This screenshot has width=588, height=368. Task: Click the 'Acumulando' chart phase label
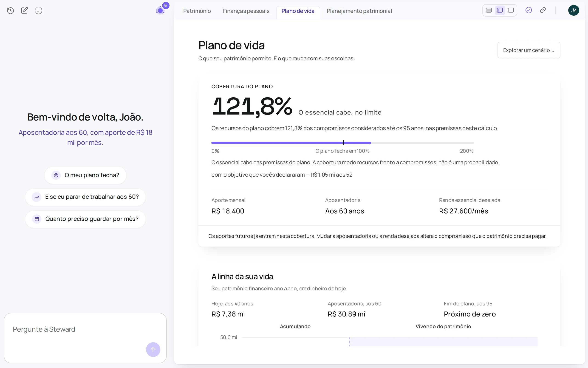pos(295,327)
